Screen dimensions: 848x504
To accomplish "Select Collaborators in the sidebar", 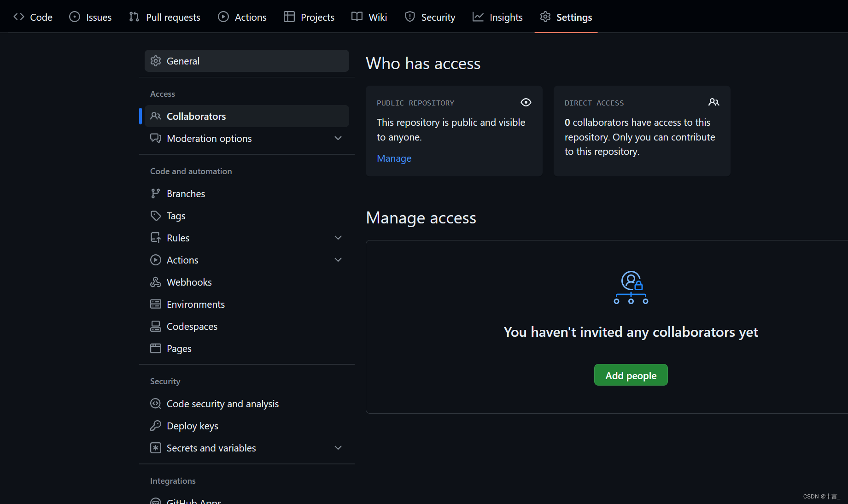I will click(247, 116).
